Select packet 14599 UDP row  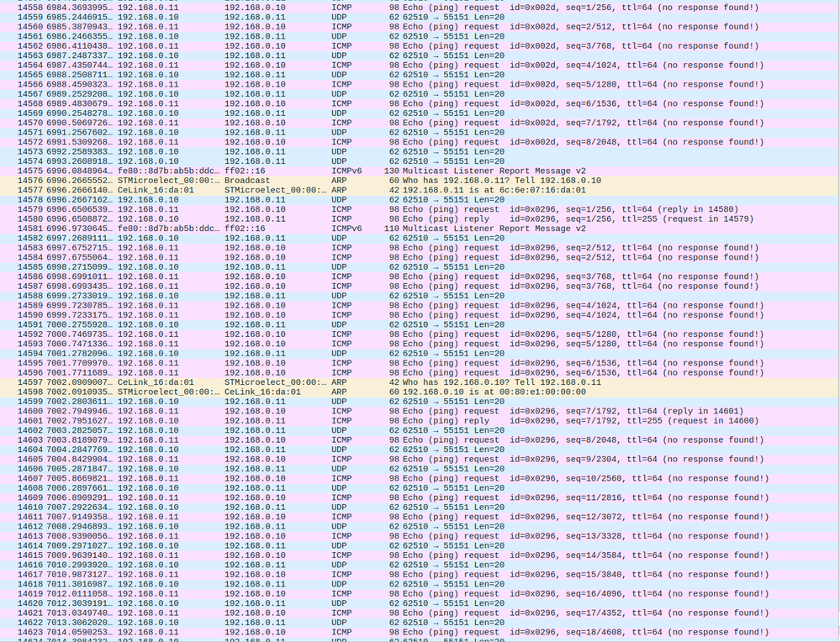420,403
